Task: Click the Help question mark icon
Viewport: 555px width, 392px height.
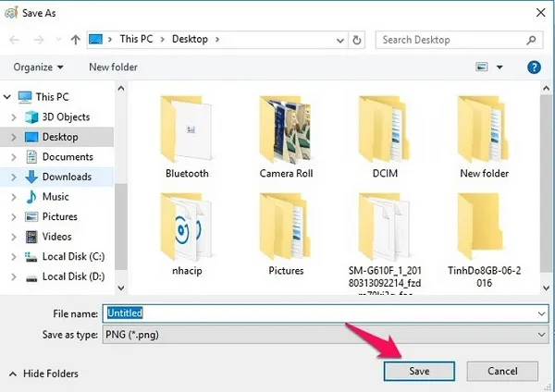Action: [x=534, y=67]
